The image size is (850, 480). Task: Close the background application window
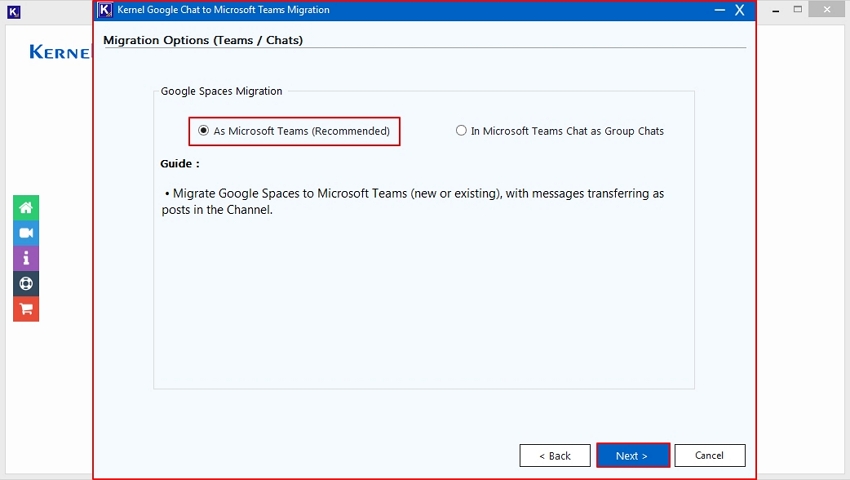click(x=826, y=9)
